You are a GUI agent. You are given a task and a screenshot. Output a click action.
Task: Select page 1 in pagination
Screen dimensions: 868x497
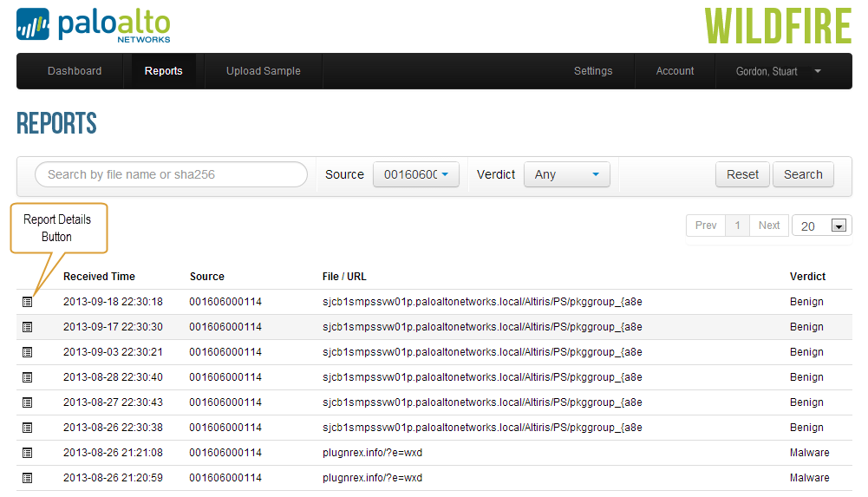coord(737,226)
